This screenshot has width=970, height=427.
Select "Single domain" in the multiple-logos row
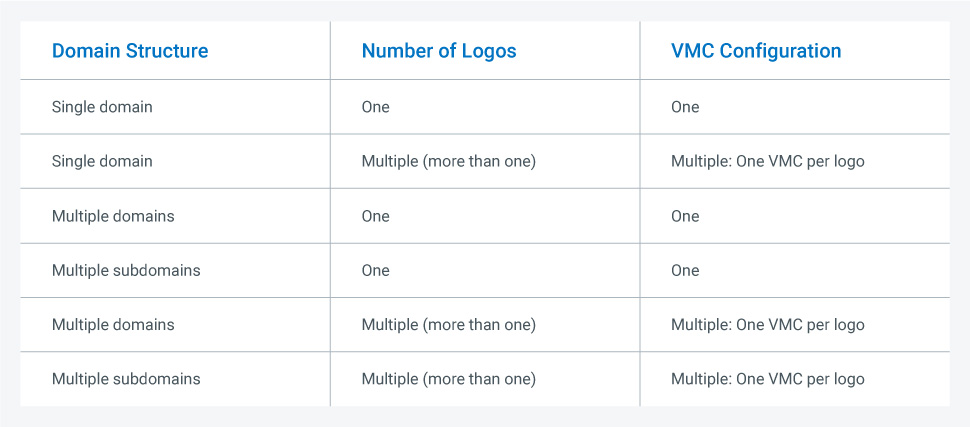(x=102, y=161)
